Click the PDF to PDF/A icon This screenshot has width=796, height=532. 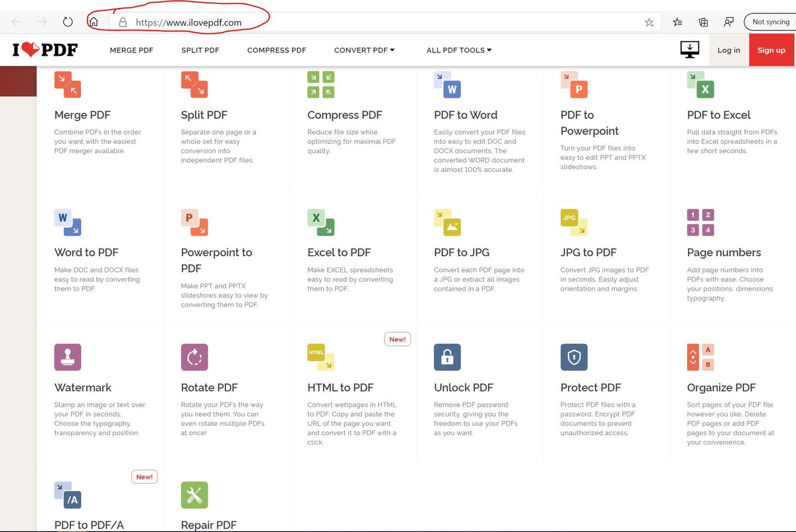(68, 495)
